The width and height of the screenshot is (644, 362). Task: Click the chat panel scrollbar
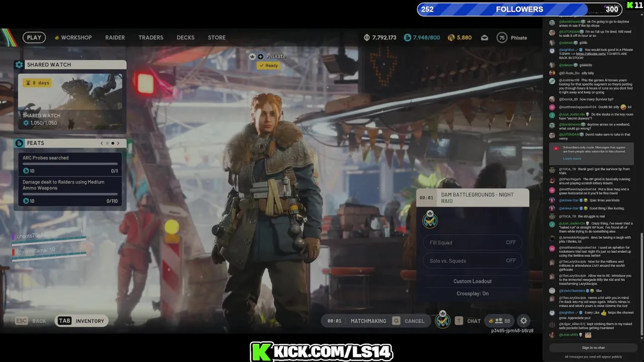click(642, 285)
